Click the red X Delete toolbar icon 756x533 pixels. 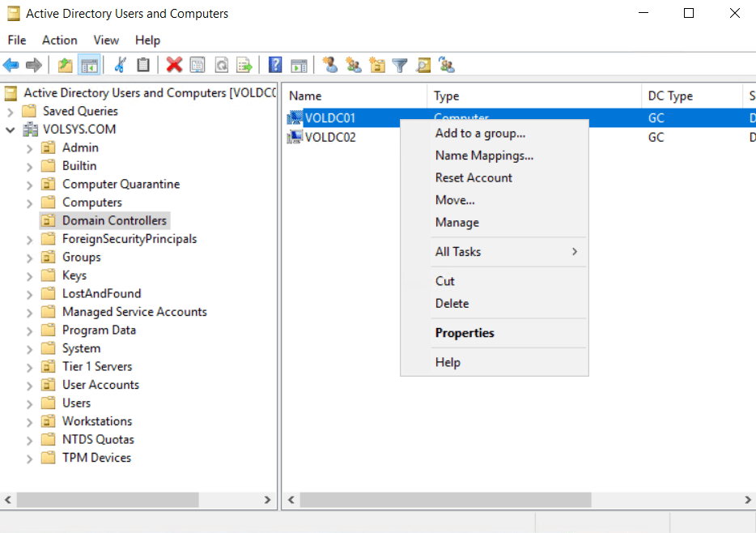(x=174, y=66)
